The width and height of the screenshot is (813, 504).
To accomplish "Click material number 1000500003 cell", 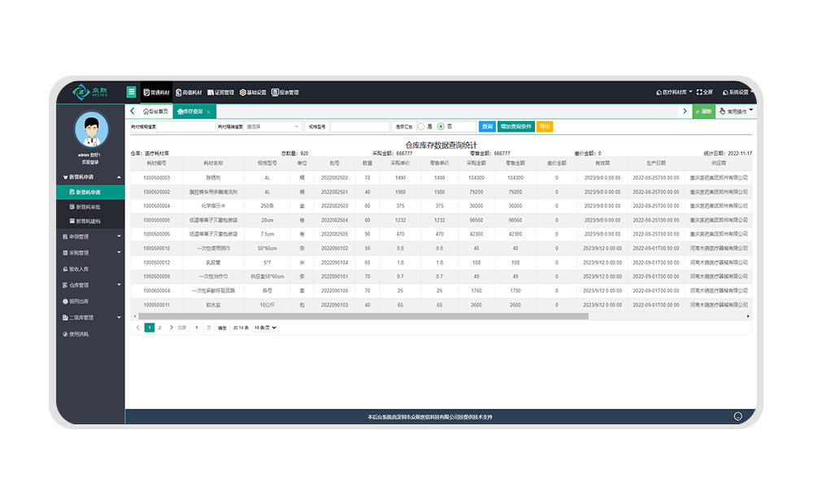I will (156, 178).
